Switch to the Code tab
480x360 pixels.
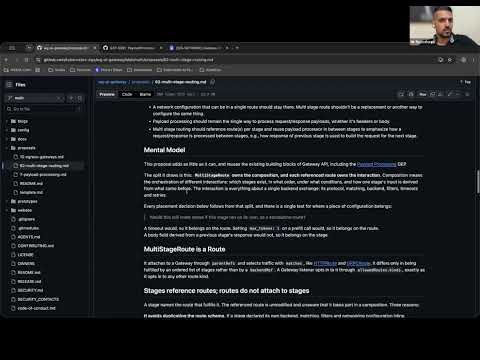pos(127,94)
